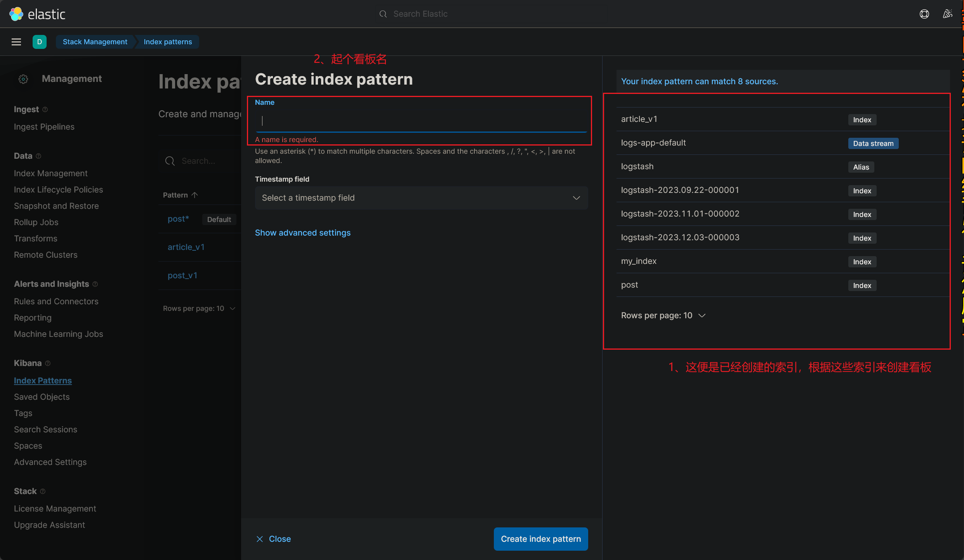Open Advanced Settings page

[50, 462]
